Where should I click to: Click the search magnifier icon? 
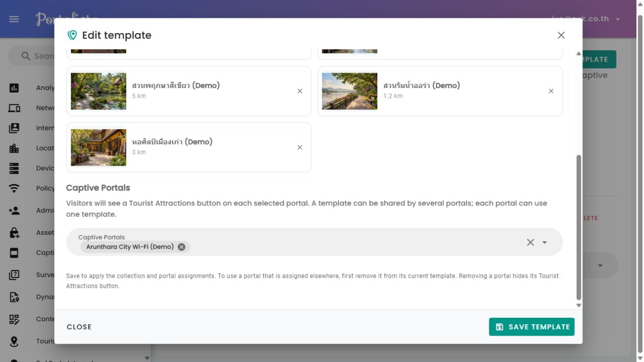coord(26,56)
